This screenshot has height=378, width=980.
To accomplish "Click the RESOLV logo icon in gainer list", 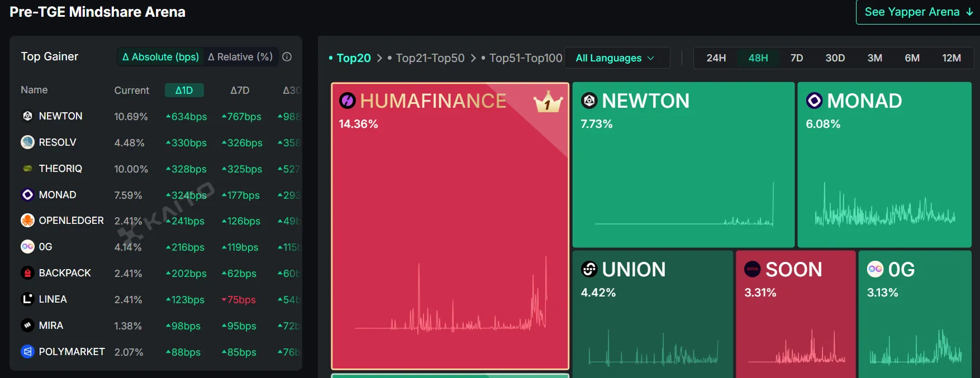I will point(27,142).
